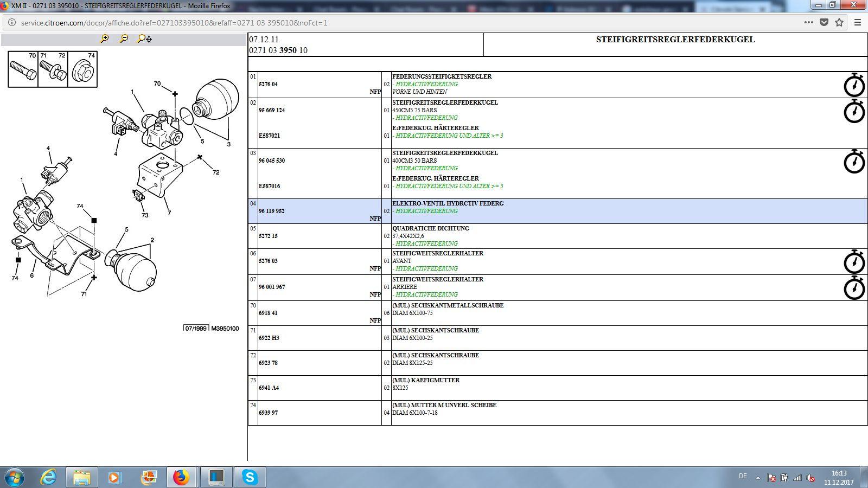The image size is (868, 488).
Task: Click the network signal tray icon
Action: pos(797,478)
